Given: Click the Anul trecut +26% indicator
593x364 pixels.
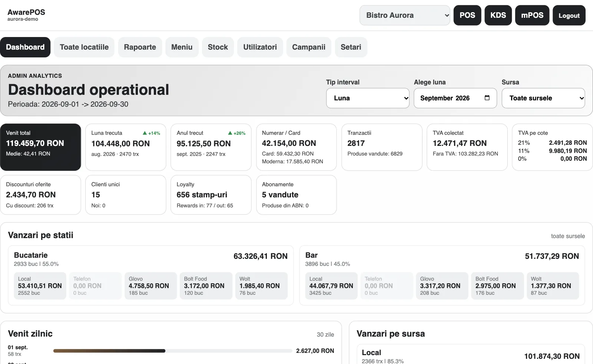Looking at the screenshot, I should pyautogui.click(x=237, y=133).
